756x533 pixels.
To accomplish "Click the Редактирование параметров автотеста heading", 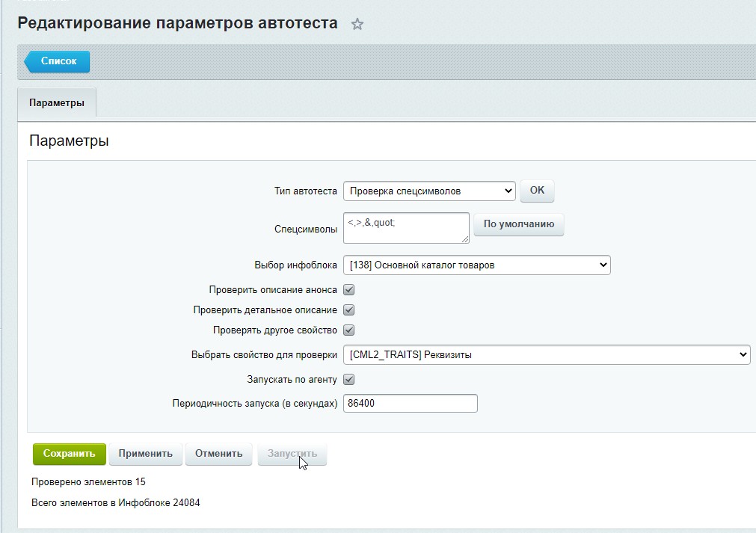I will click(x=177, y=23).
